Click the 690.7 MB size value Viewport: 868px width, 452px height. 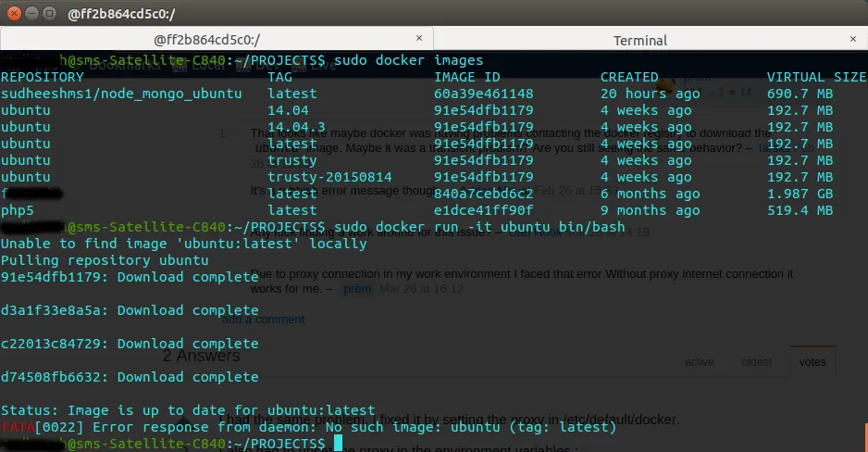coord(800,94)
